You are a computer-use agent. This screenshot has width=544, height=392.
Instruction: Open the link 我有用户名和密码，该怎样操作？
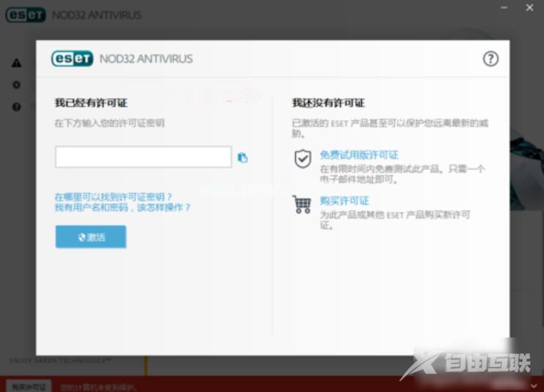[122, 207]
